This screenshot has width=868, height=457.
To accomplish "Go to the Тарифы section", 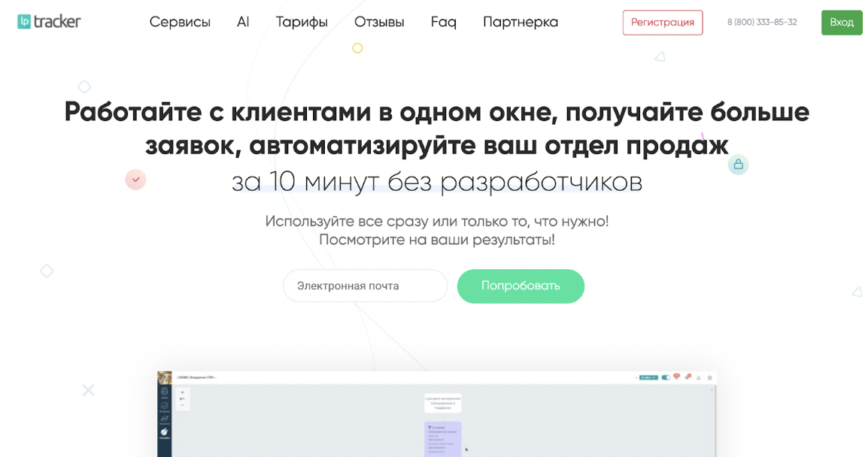I will [302, 22].
